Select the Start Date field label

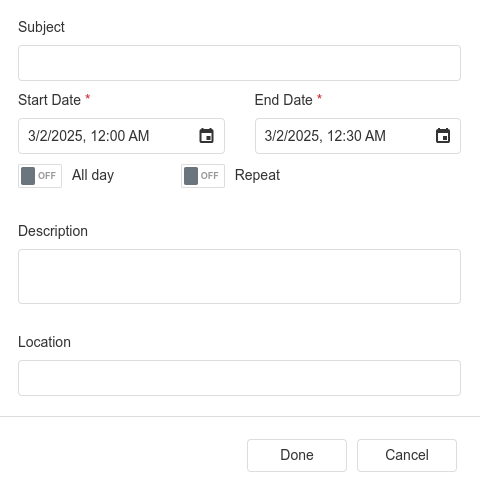coord(49,100)
